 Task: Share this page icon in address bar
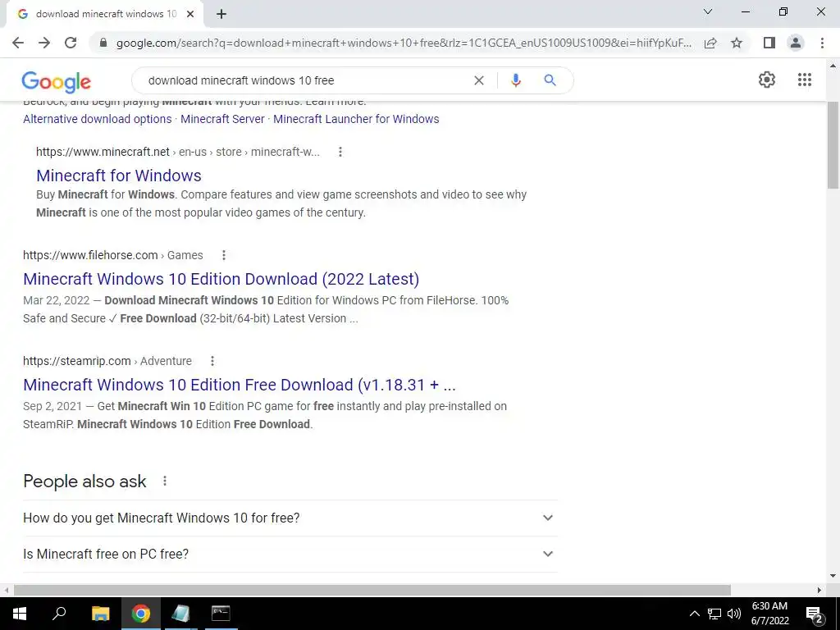coord(710,43)
